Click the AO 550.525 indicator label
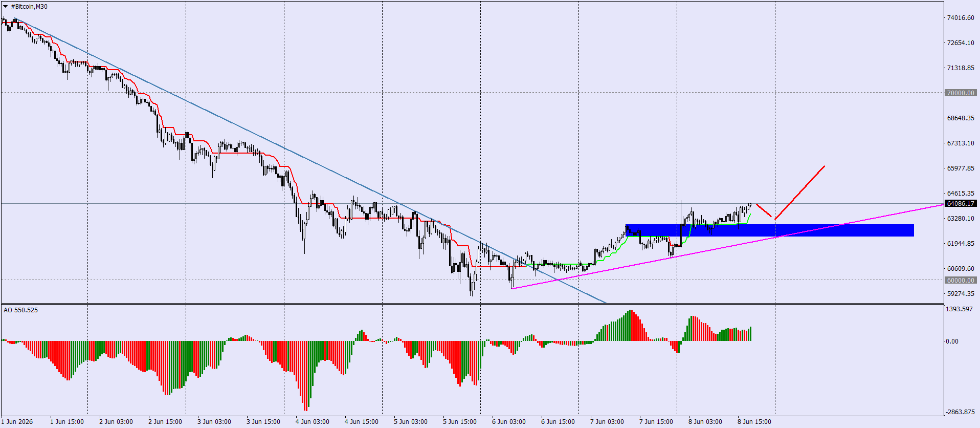 tap(20, 310)
